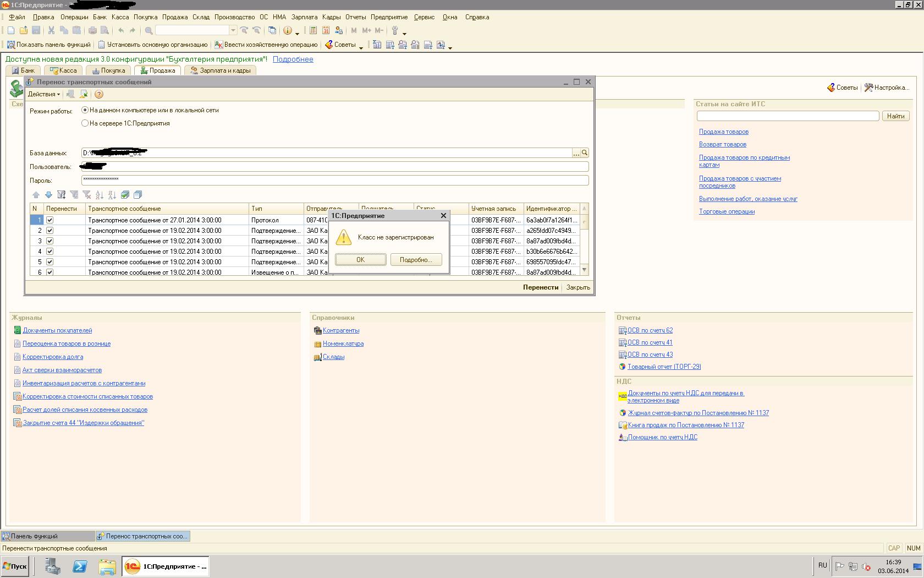The height and width of the screenshot is (578, 924).
Task: Toggle Перенести checkbox in row 4
Action: tap(50, 252)
